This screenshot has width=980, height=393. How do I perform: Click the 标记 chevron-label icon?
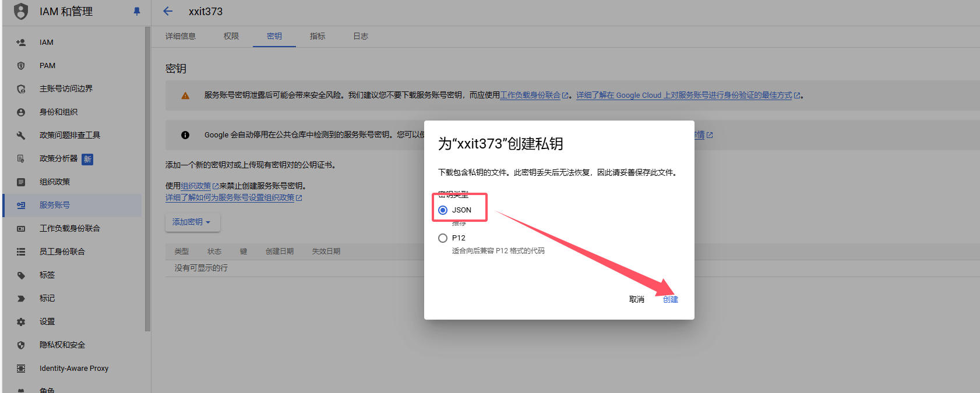pos(21,299)
